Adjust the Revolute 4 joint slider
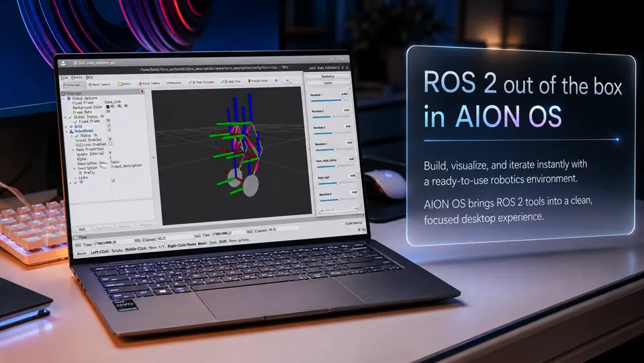Viewport: 644px width, 363px height. 334,150
